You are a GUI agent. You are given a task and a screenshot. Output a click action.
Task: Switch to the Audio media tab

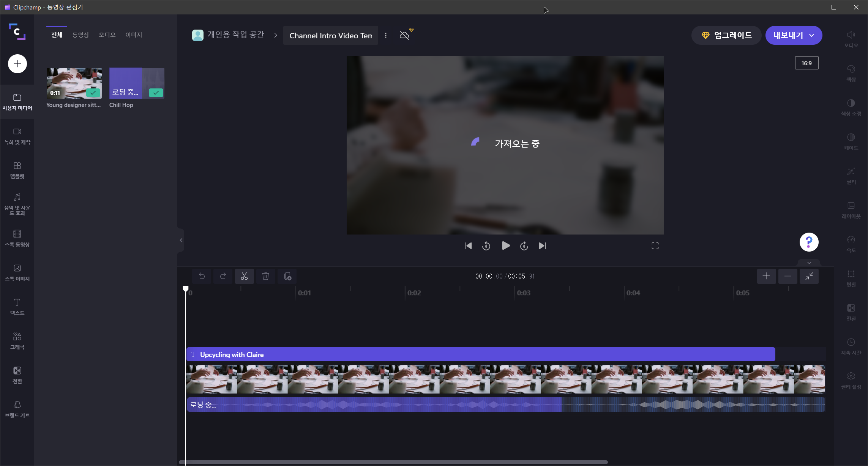click(x=107, y=35)
